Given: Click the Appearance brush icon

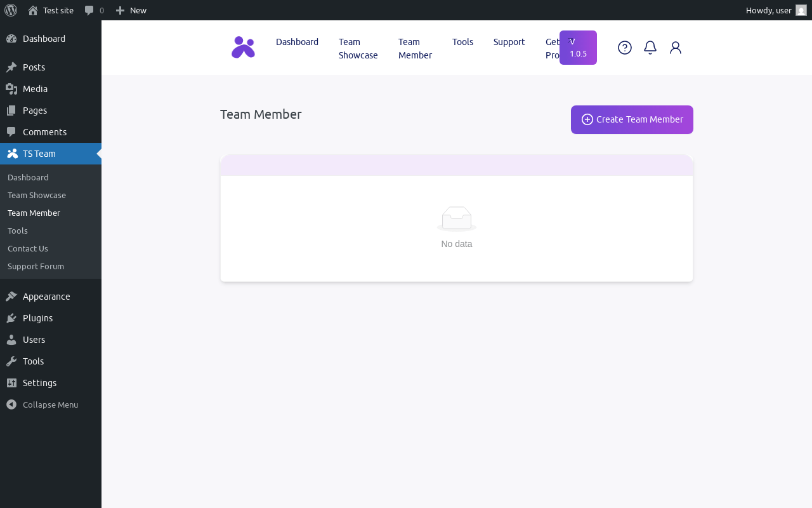Looking at the screenshot, I should click(11, 297).
